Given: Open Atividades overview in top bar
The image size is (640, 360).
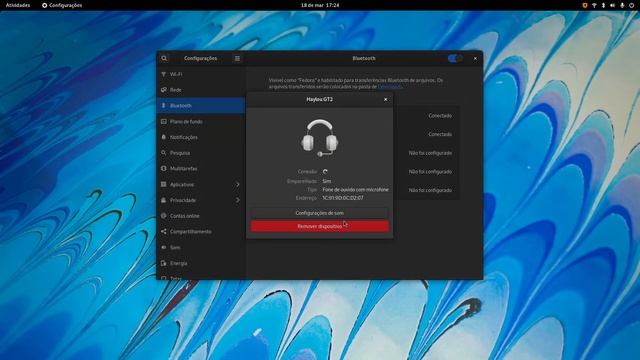Looking at the screenshot, I should tap(18, 5).
